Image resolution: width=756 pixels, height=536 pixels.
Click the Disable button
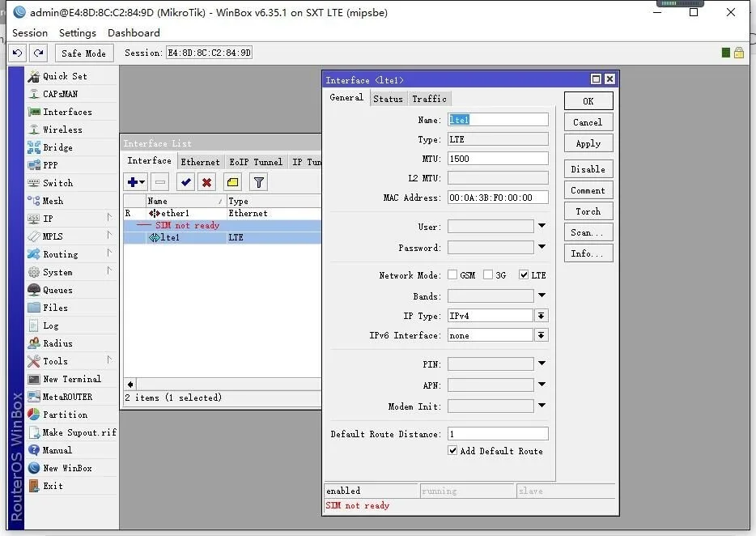pyautogui.click(x=588, y=169)
